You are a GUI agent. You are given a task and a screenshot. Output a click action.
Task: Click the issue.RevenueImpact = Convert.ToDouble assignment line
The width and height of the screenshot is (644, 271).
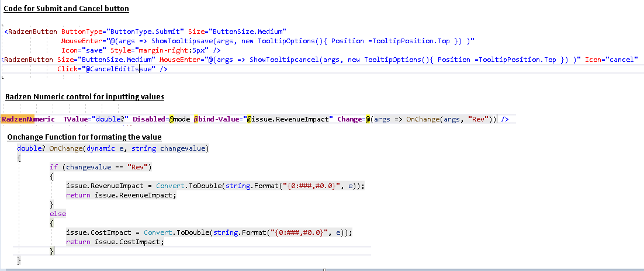click(x=215, y=186)
